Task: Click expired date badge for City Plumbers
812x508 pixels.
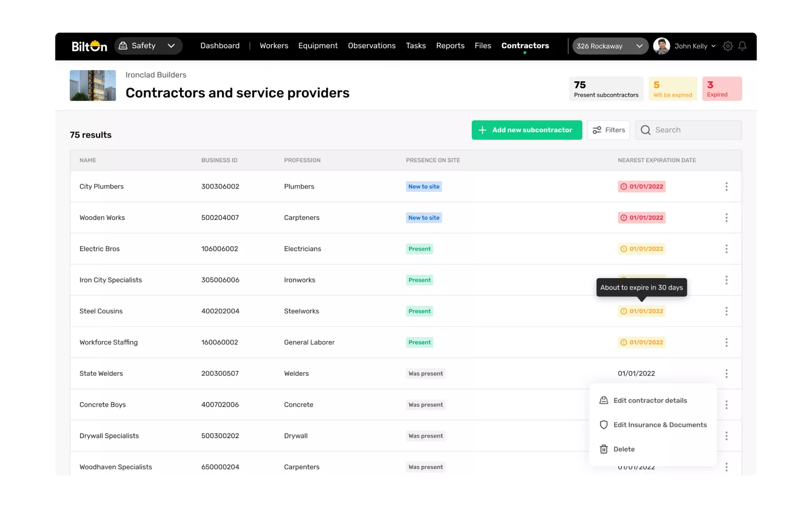Action: pyautogui.click(x=642, y=186)
